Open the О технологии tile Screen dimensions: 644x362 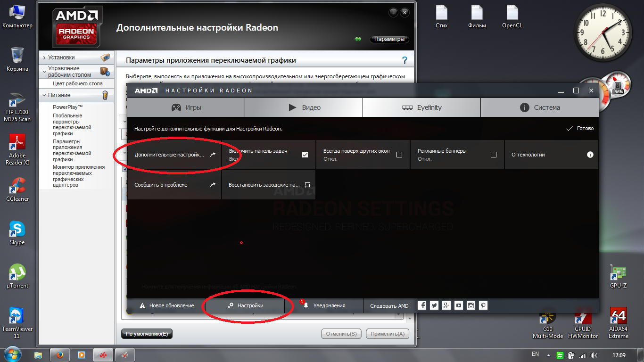(552, 155)
